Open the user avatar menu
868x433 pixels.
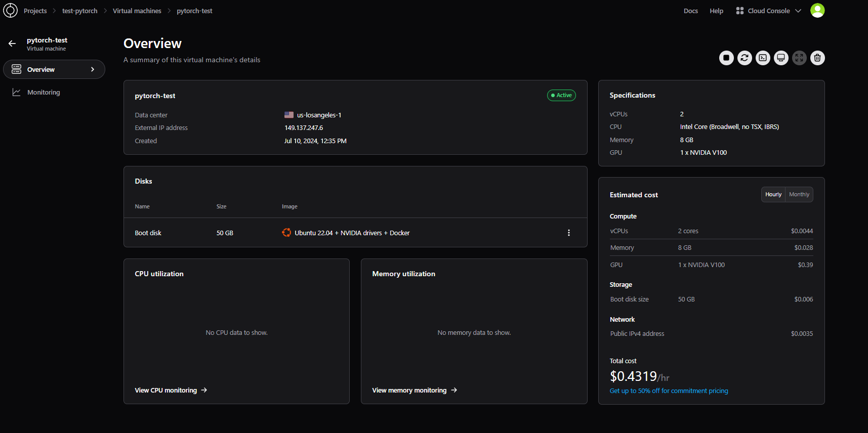pyautogui.click(x=817, y=10)
